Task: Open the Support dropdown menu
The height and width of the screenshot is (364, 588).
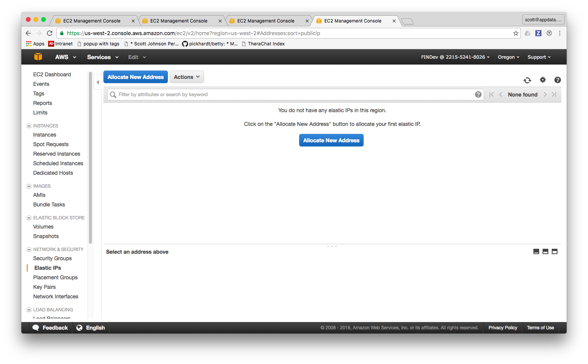Action: [539, 57]
